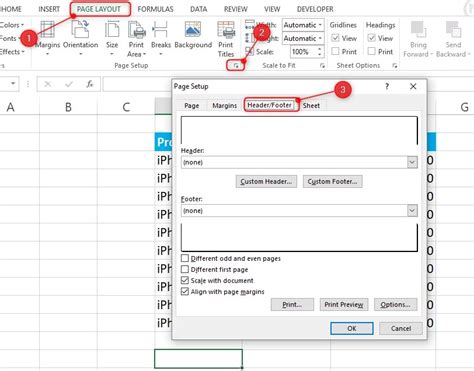The width and height of the screenshot is (474, 371).
Task: Confirm Page Setup with OK
Action: [352, 328]
